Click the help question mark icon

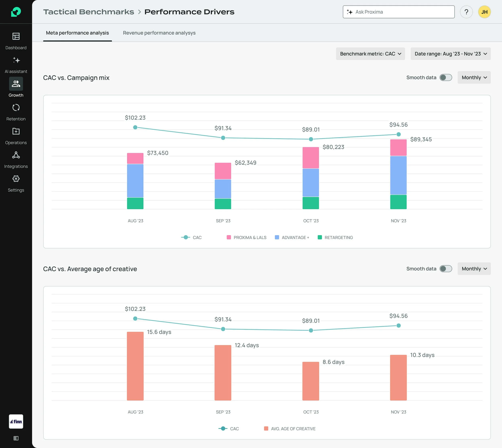[x=466, y=12]
